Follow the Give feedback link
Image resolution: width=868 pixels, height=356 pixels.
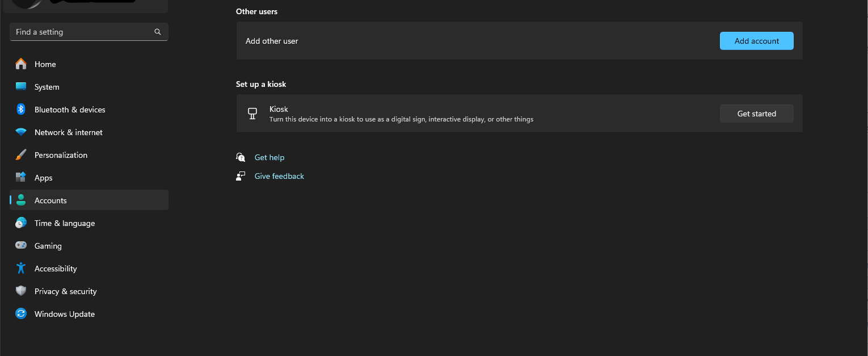(x=279, y=176)
